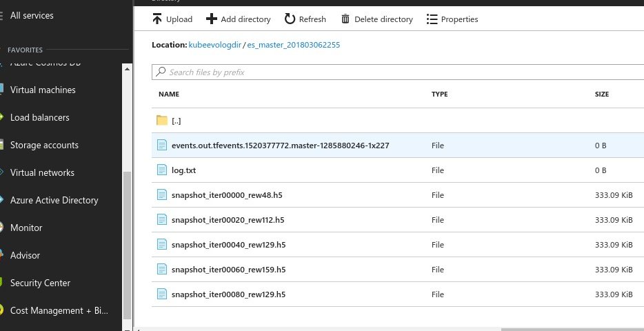Screen dimensions: 644x331
Task: Click the Refresh button
Action: [305, 19]
